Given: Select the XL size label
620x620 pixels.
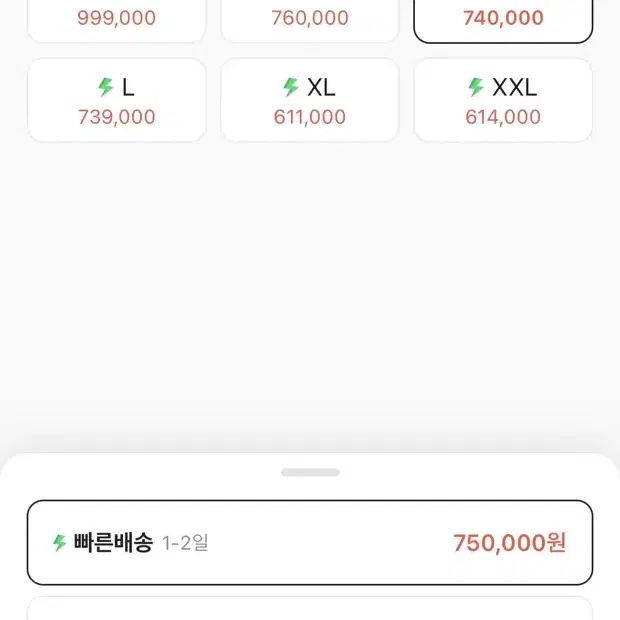Looking at the screenshot, I should click(x=321, y=87).
